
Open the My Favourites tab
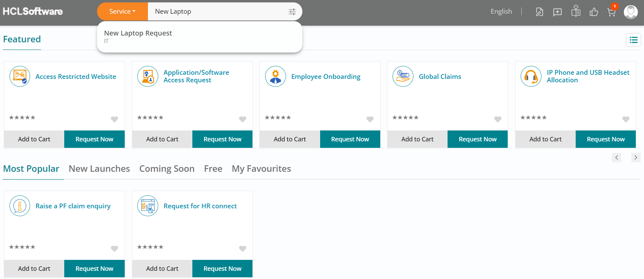[261, 169]
